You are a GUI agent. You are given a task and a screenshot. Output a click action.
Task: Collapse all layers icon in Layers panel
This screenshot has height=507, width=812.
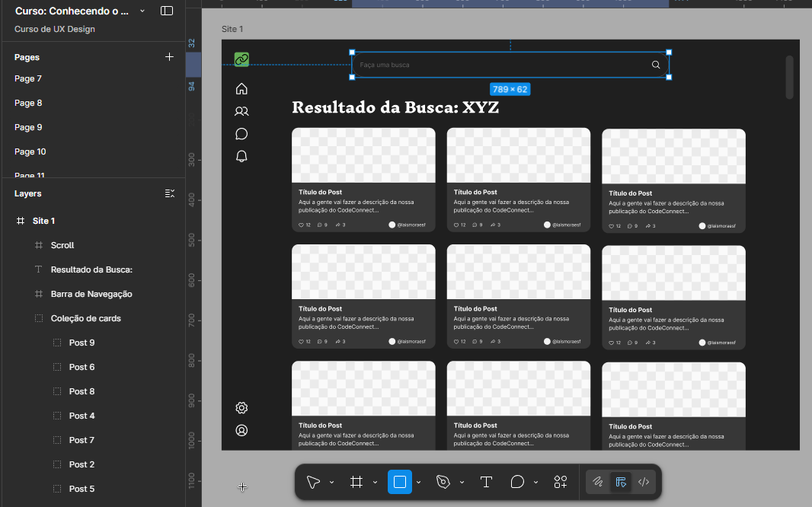pos(169,193)
